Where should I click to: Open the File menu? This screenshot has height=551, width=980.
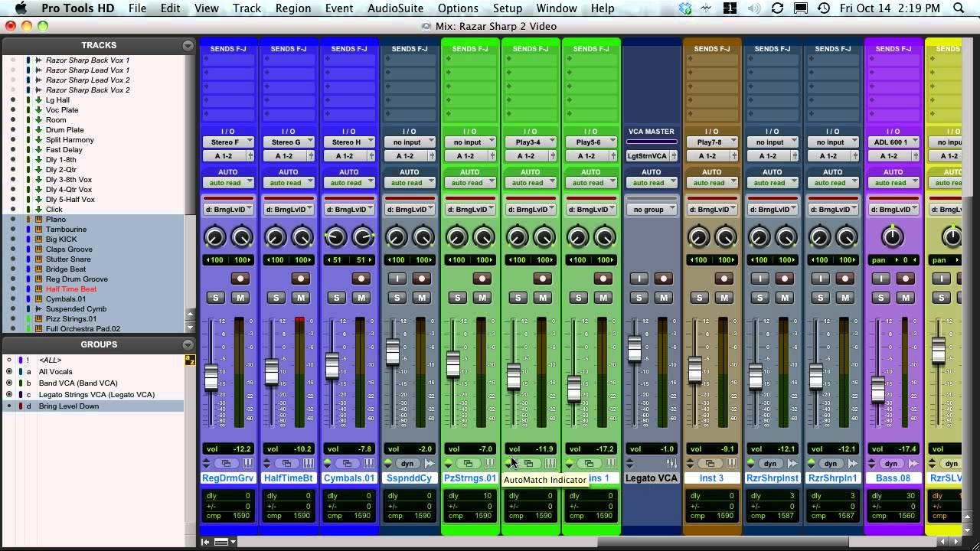(137, 8)
